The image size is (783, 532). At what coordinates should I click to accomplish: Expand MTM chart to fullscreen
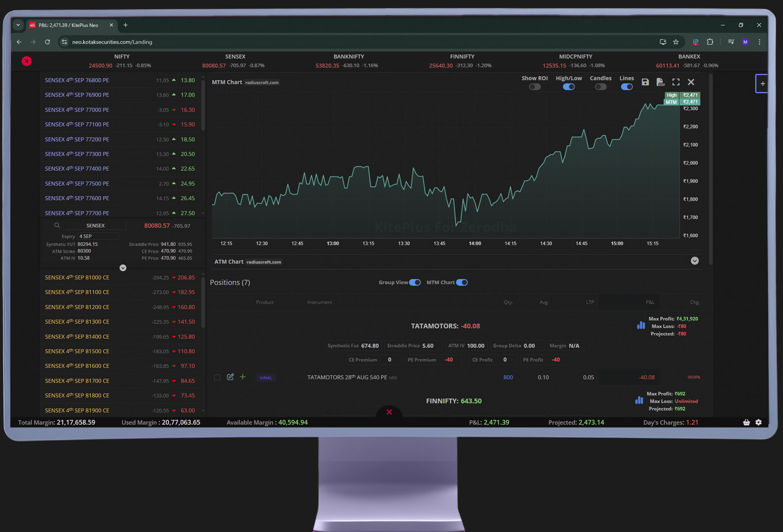tap(676, 82)
